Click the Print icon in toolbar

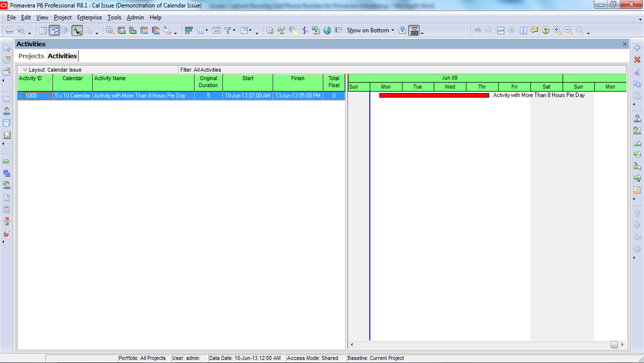[x=9, y=30]
